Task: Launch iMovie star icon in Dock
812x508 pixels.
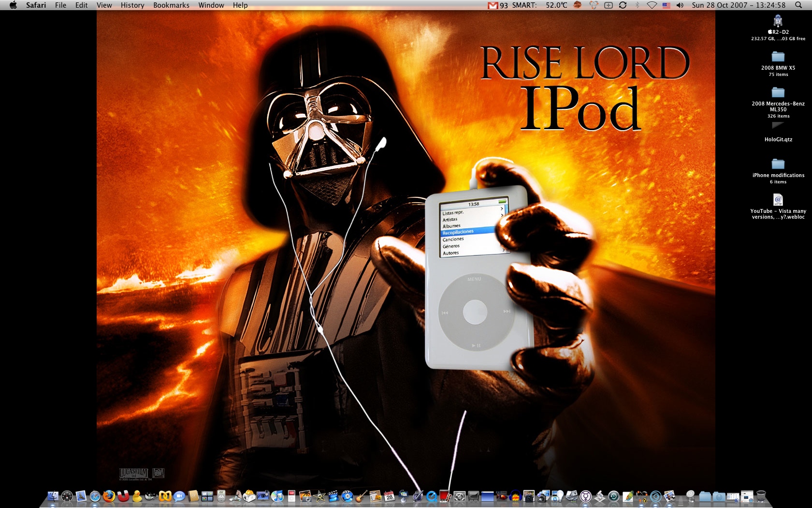Action: tap(319, 496)
